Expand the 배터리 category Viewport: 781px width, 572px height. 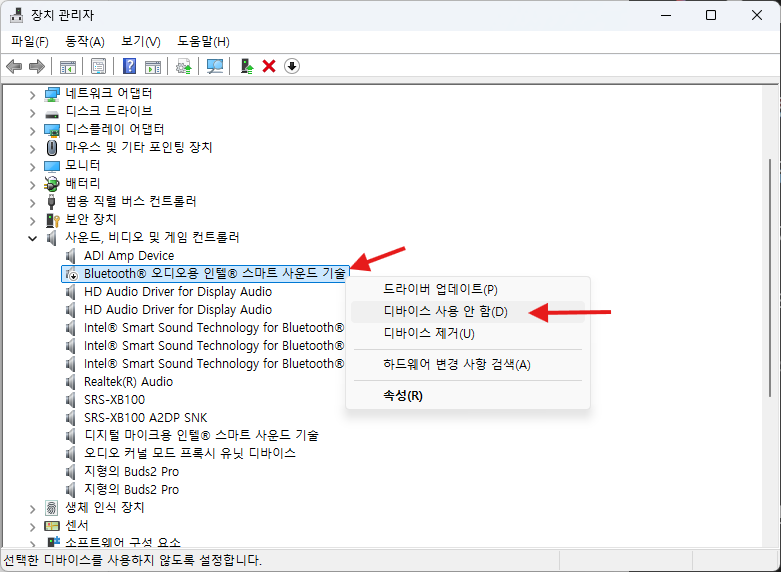(x=32, y=184)
